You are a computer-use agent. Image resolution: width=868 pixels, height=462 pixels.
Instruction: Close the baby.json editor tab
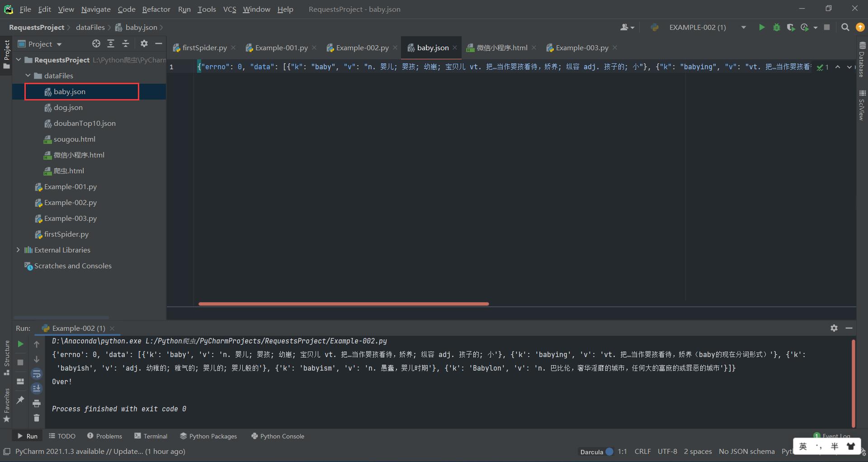click(455, 48)
